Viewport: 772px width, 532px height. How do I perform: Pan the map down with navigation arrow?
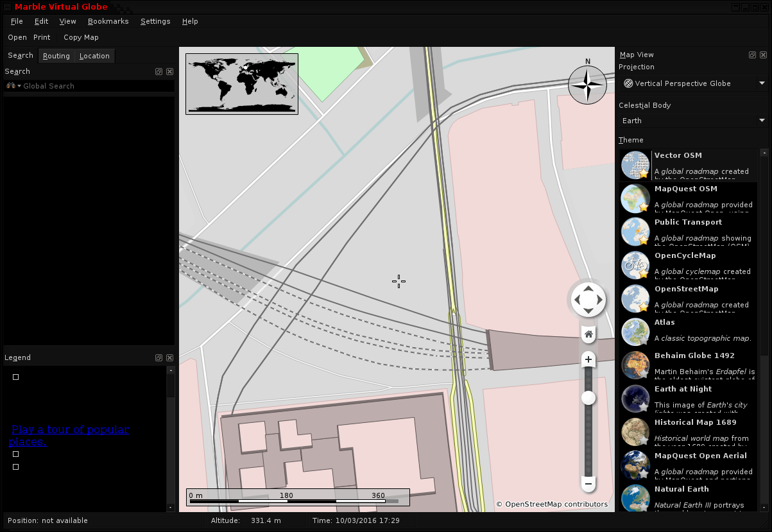click(x=588, y=311)
